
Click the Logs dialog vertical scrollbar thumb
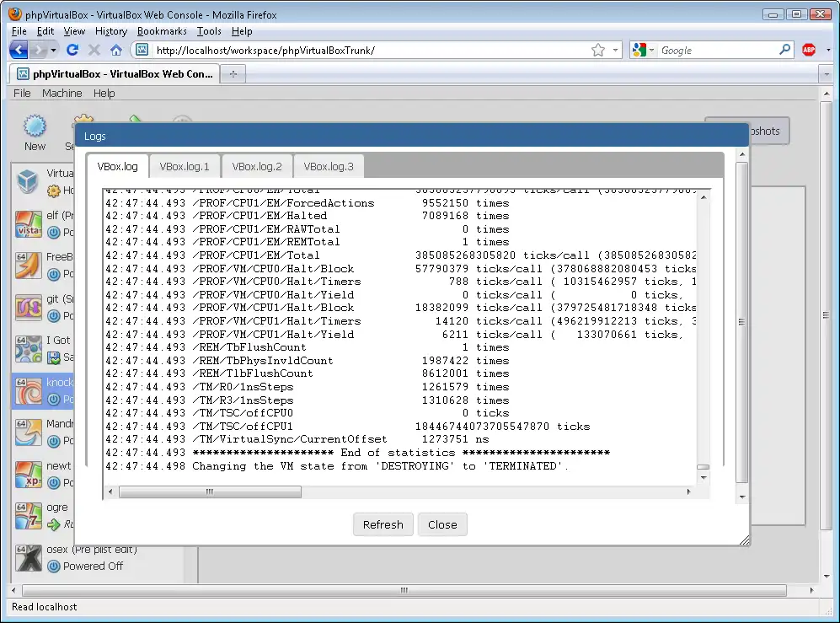741,322
